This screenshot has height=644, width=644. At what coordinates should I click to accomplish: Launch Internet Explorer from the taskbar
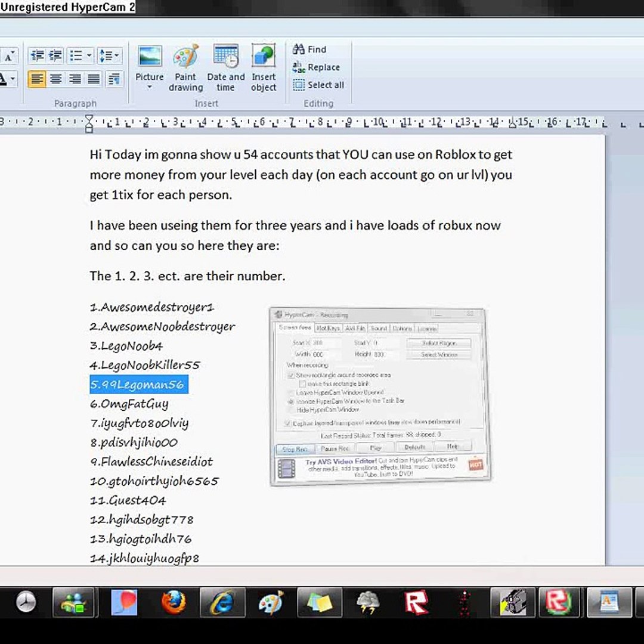tap(222, 602)
